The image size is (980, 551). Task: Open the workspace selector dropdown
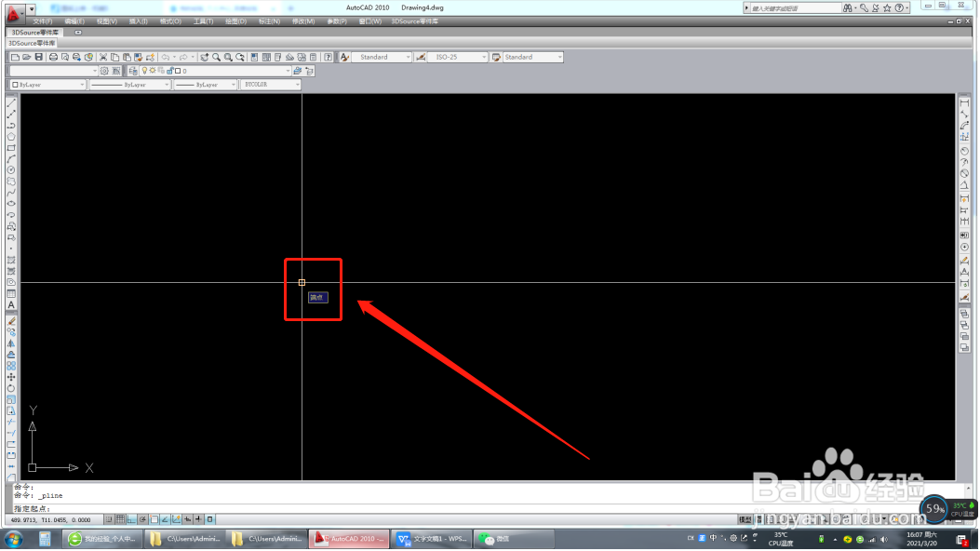coord(54,71)
